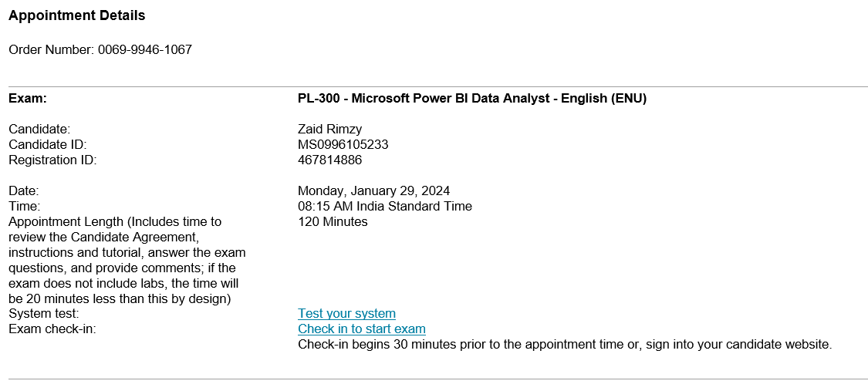The image size is (868, 391).
Task: Click the Check-in begins 30 minutes prior note
Action: pyautogui.click(x=565, y=345)
